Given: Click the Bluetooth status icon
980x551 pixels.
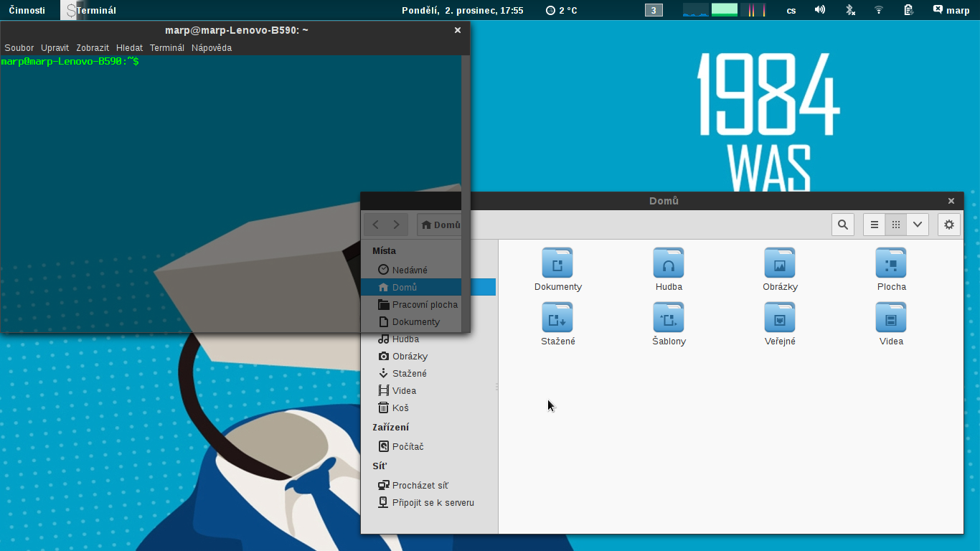Looking at the screenshot, I should pyautogui.click(x=850, y=10).
